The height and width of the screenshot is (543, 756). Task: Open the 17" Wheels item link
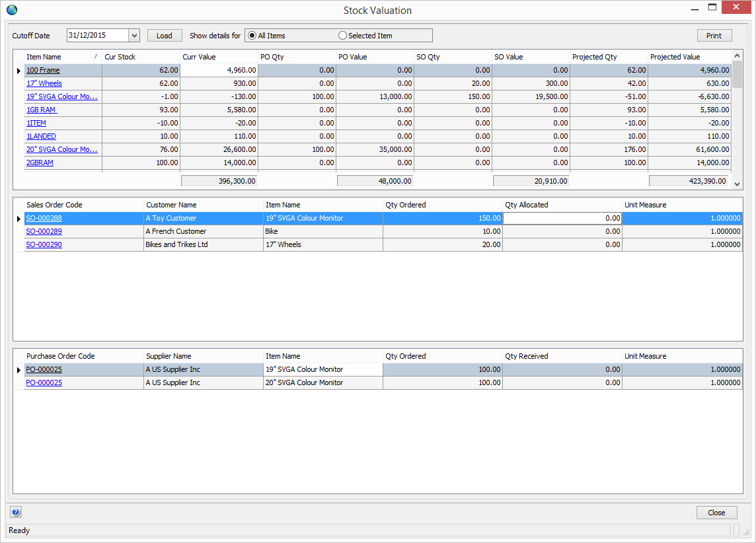44,83
